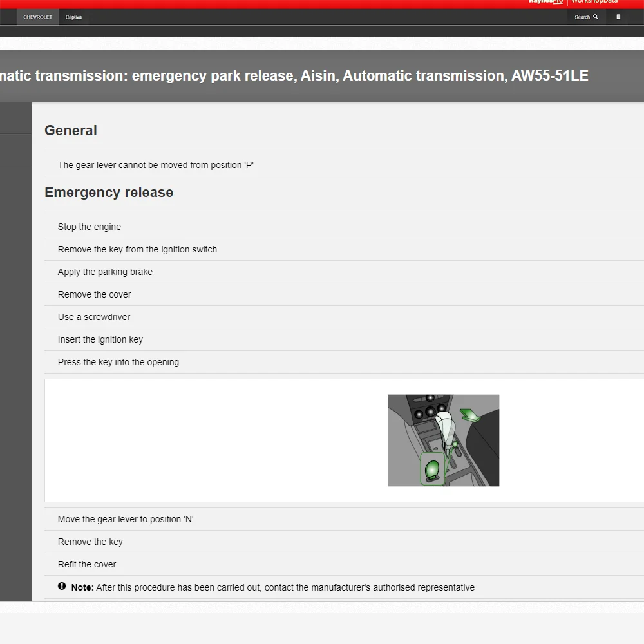Enlarge the gear lever illustration thumbnail

[443, 440]
